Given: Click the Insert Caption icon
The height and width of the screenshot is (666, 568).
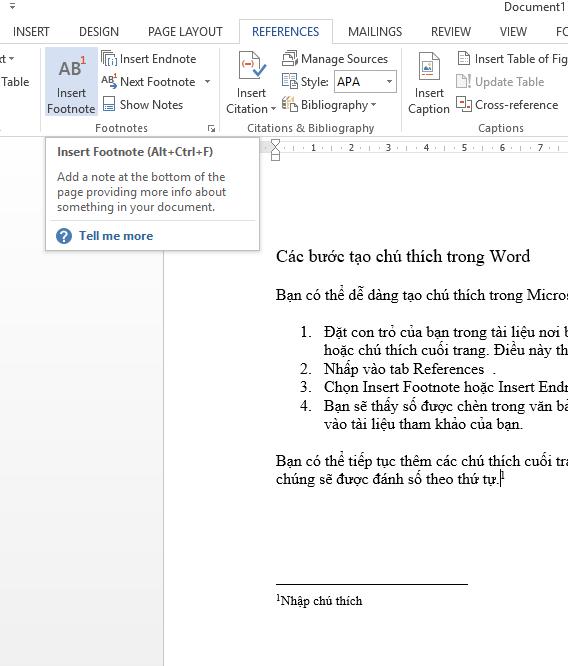Looking at the screenshot, I should tap(429, 66).
